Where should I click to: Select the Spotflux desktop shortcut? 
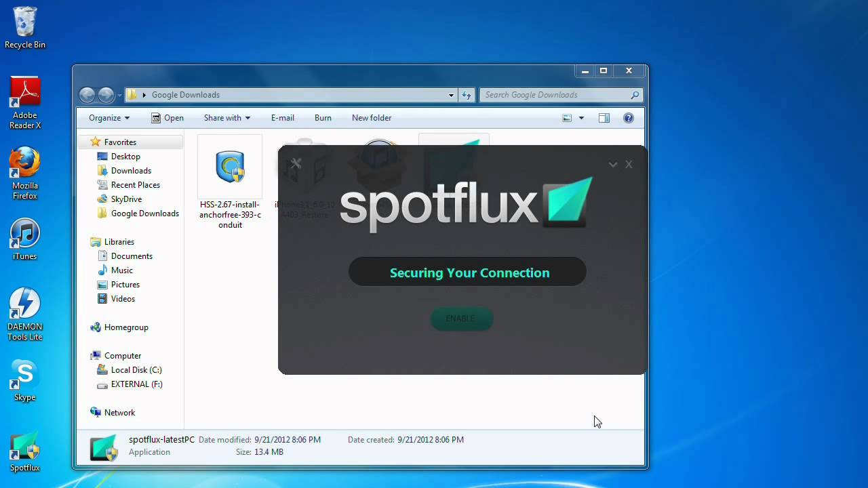click(x=25, y=452)
